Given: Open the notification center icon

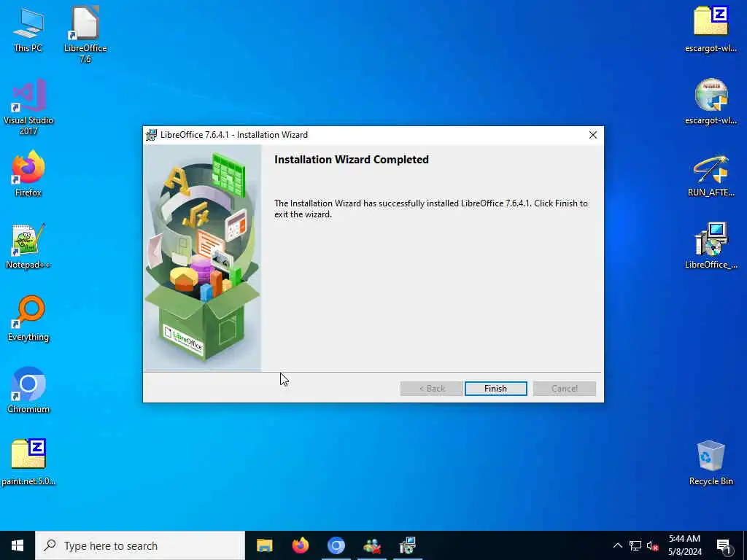Looking at the screenshot, I should tap(724, 546).
